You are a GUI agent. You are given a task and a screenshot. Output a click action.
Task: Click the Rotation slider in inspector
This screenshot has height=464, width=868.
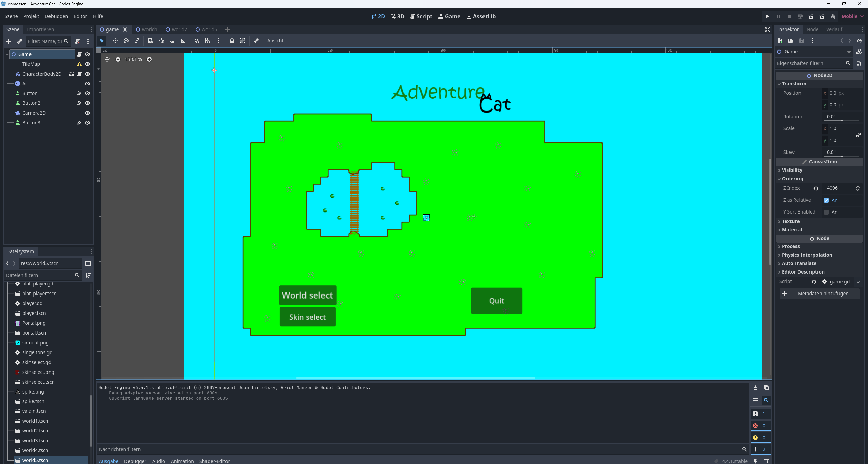point(842,120)
